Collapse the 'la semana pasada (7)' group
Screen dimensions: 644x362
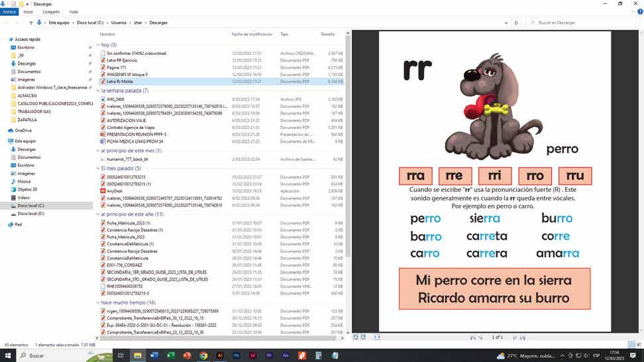(x=98, y=90)
